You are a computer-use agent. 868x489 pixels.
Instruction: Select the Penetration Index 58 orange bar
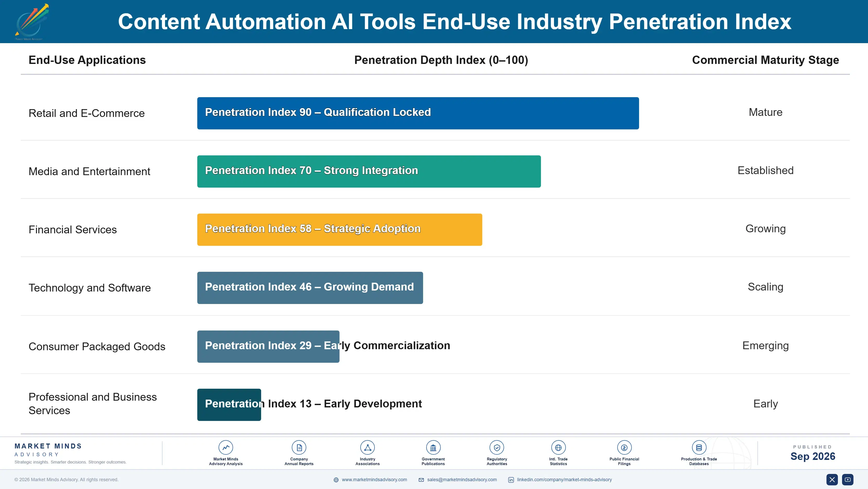pyautogui.click(x=340, y=230)
